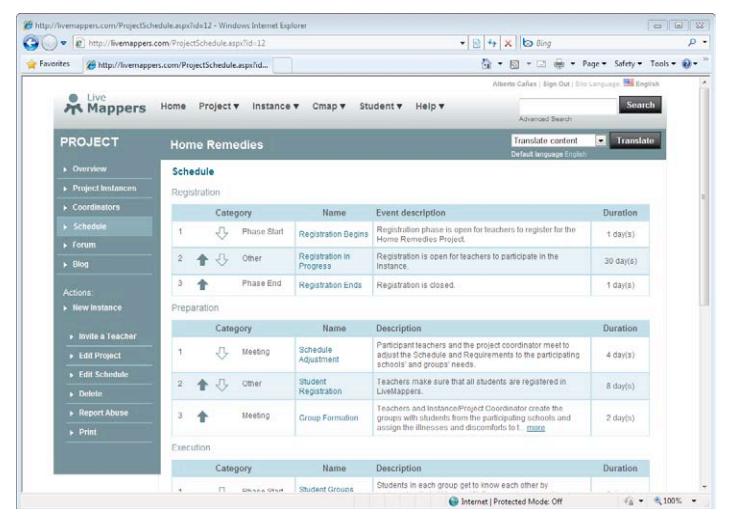
Task: Click New Instance action
Action: [97, 308]
